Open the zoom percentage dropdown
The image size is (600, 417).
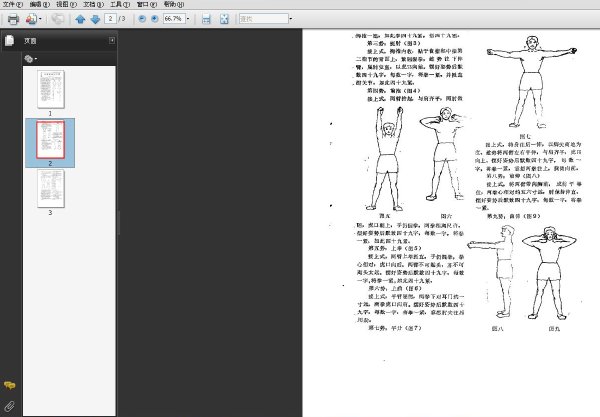188,18
